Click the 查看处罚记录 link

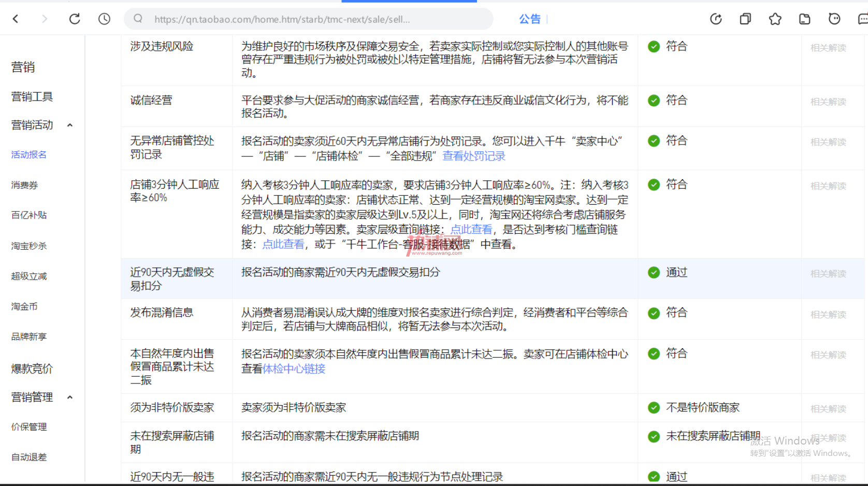474,156
